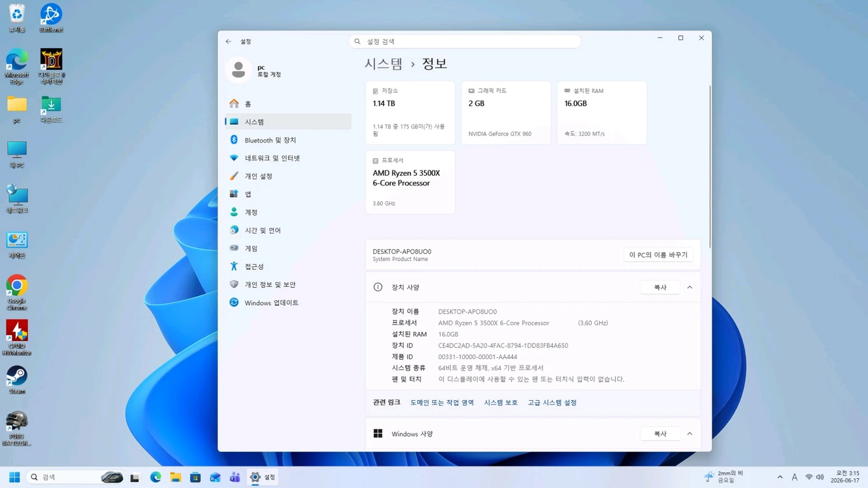Copy Windows 사양 with 복사 button
Image resolution: width=868 pixels, height=488 pixels.
[x=660, y=434]
